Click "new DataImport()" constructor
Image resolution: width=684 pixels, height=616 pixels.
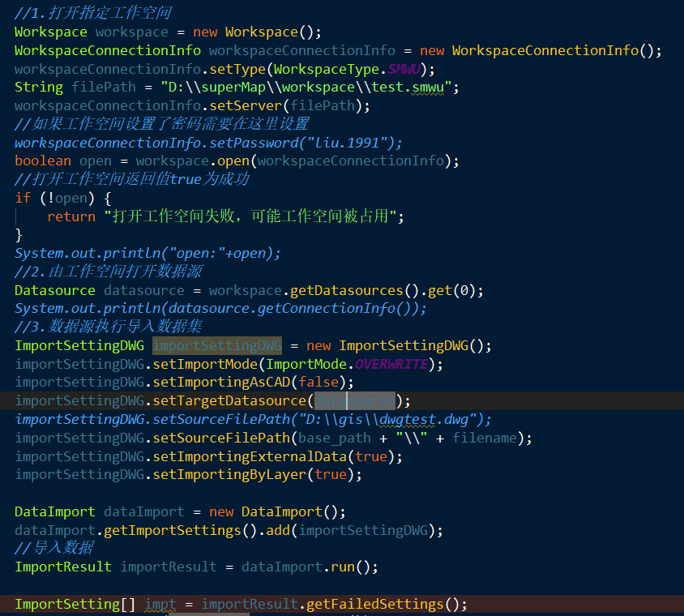[x=277, y=511]
